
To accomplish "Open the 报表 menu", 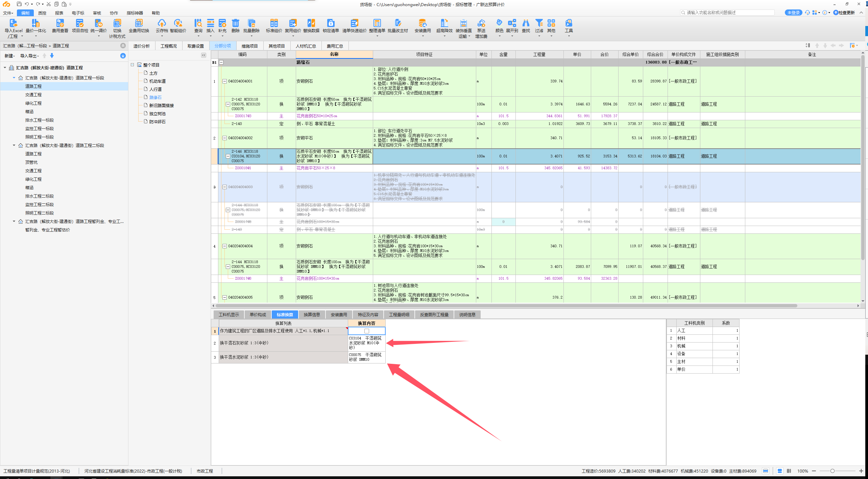I will 59,13.
